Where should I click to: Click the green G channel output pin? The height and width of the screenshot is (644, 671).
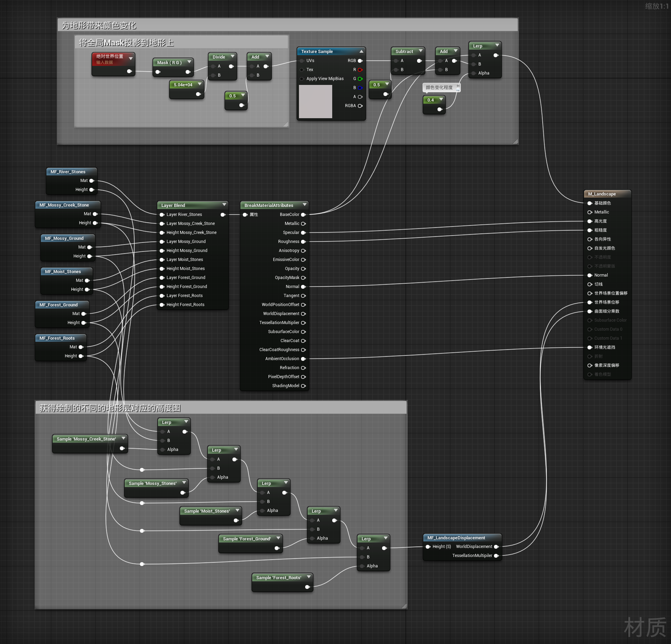coord(360,79)
